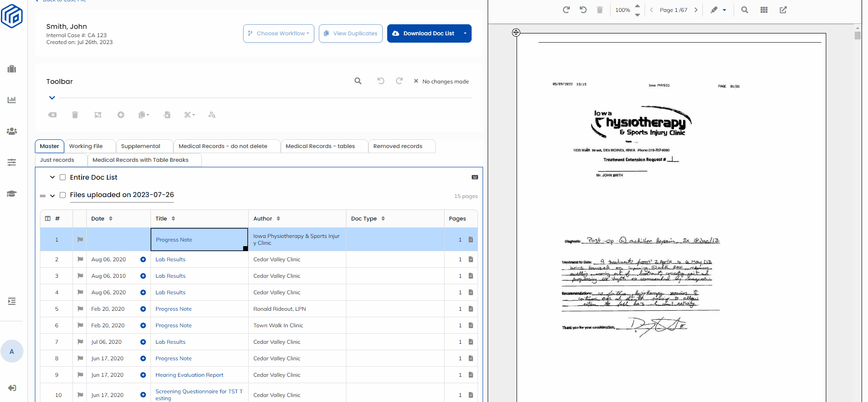Toggle the flag on row 10
This screenshot has width=868, height=402.
click(x=80, y=395)
